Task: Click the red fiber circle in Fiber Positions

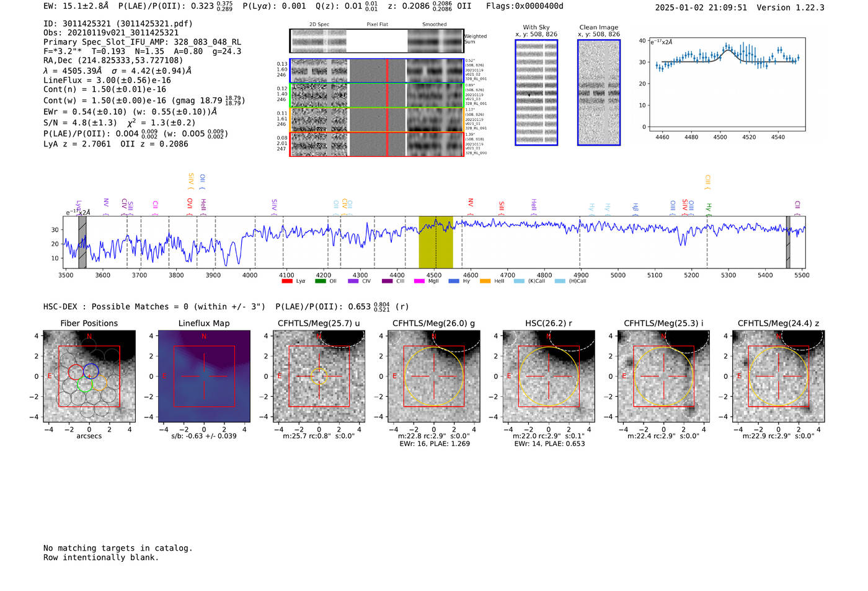Action: (76, 372)
